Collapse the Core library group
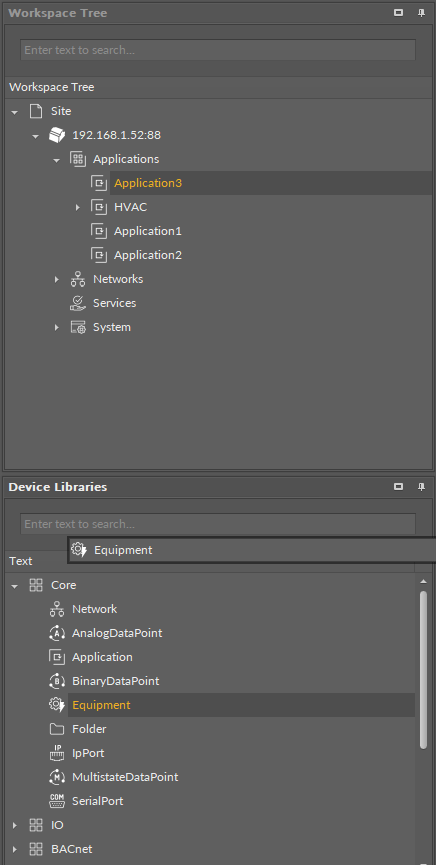 coord(14,585)
